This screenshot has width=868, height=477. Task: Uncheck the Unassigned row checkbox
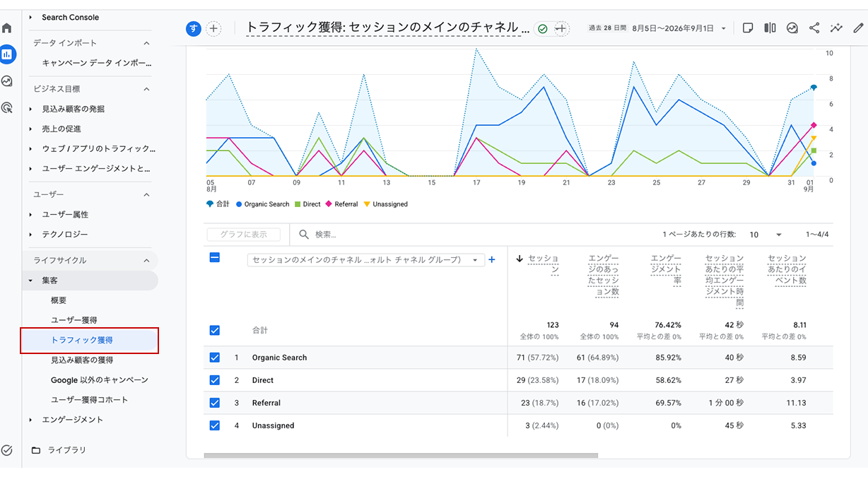pos(215,425)
